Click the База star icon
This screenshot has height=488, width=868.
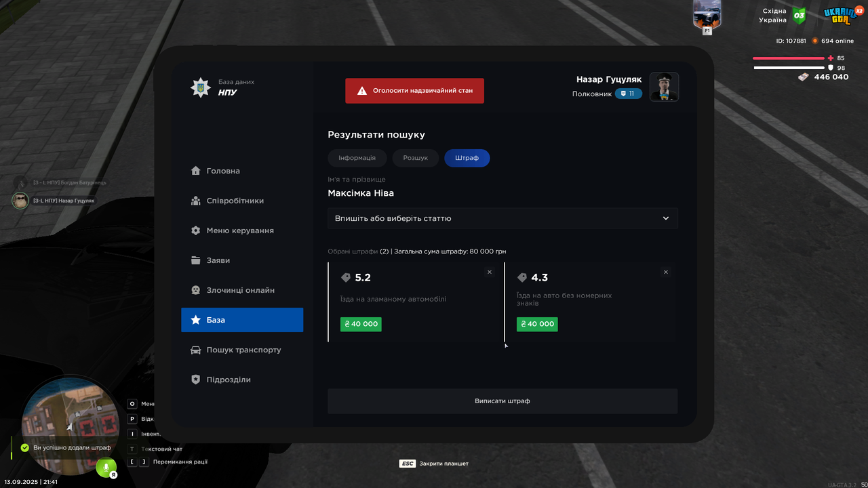pos(196,320)
